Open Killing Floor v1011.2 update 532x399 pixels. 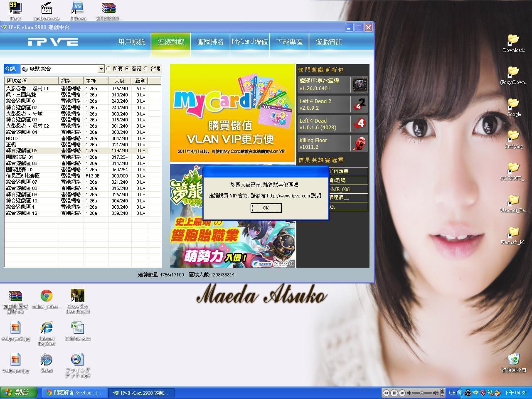[x=332, y=143]
